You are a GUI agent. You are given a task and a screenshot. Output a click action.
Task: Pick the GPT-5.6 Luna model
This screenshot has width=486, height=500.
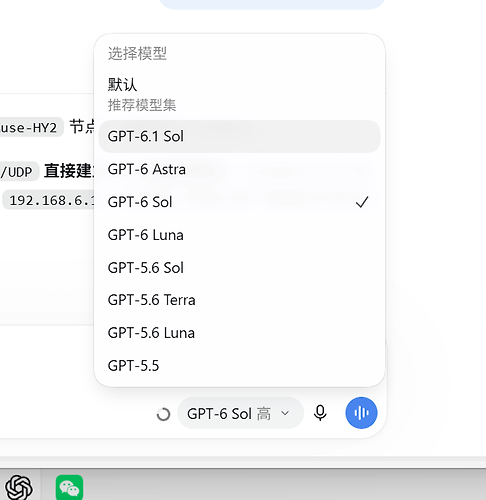pyautogui.click(x=239, y=333)
